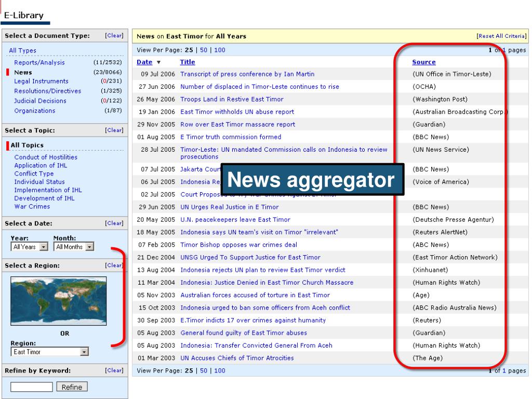This screenshot has width=532, height=399.
Task: Sort results by the Source column header
Action: click(423, 62)
